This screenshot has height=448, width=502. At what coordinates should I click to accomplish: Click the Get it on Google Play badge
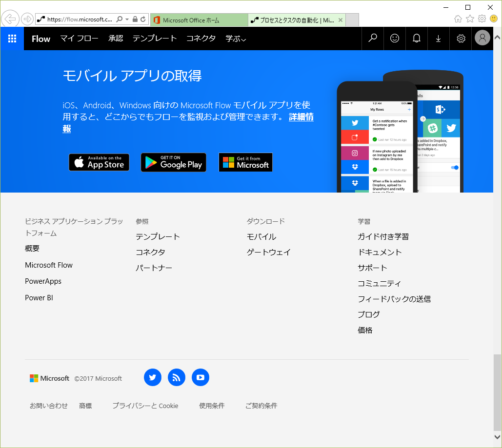(173, 162)
